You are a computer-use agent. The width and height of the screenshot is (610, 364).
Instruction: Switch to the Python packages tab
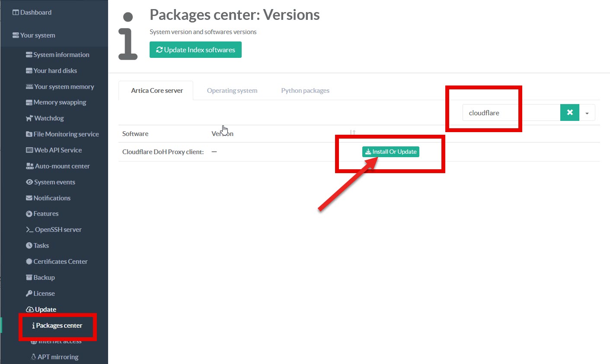pos(305,91)
